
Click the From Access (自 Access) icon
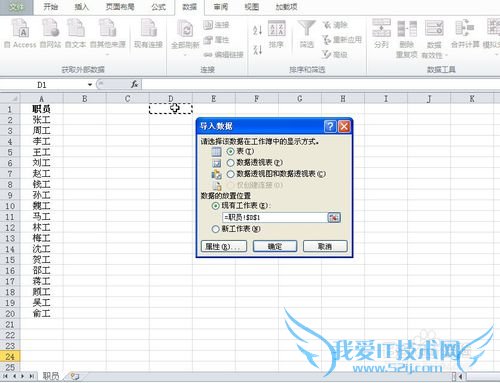coord(20,33)
